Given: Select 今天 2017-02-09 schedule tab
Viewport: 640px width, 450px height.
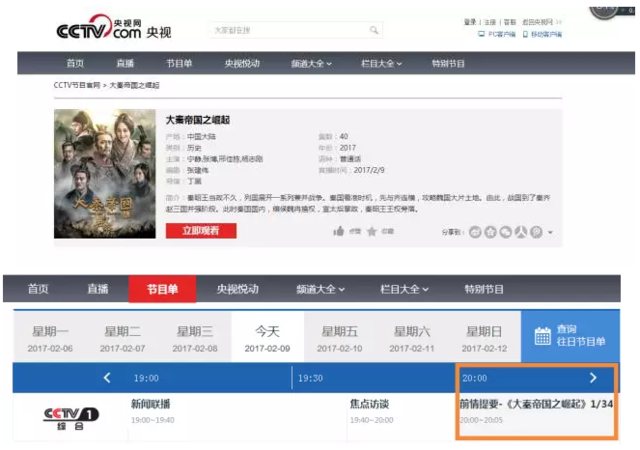Looking at the screenshot, I should click(x=267, y=337).
